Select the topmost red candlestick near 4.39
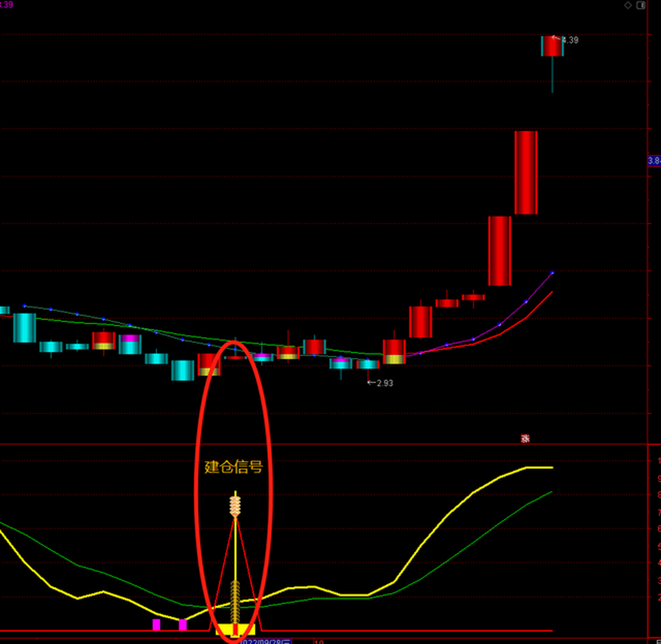This screenshot has width=661, height=644. click(552, 46)
